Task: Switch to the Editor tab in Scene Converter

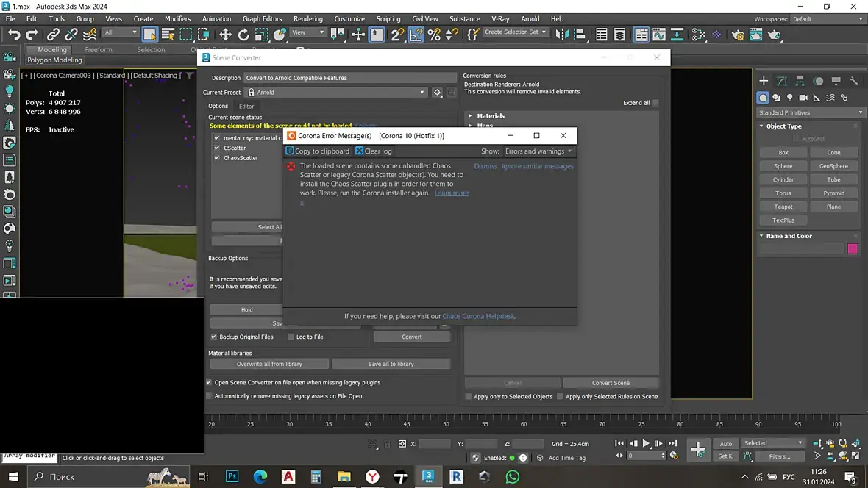Action: (246, 107)
